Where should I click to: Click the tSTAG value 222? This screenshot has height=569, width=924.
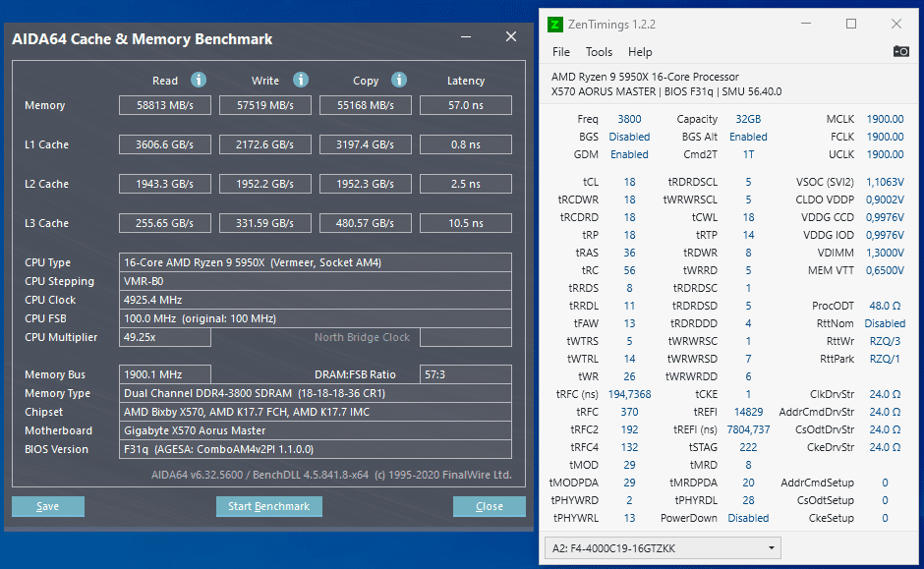click(x=748, y=447)
